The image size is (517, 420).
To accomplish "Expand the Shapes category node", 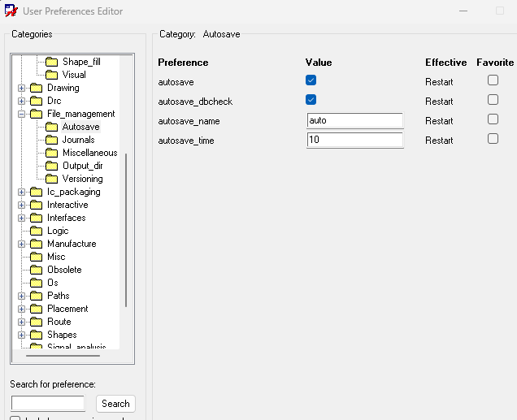I will pos(21,335).
